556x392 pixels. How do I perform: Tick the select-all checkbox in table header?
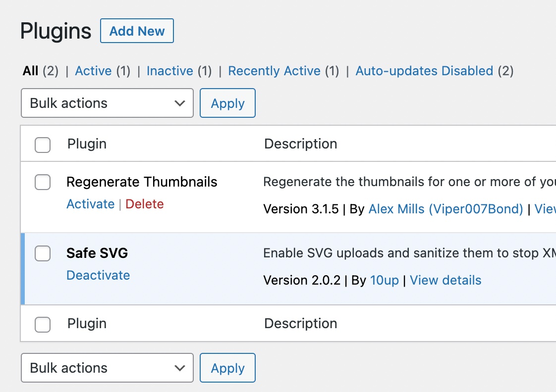43,145
